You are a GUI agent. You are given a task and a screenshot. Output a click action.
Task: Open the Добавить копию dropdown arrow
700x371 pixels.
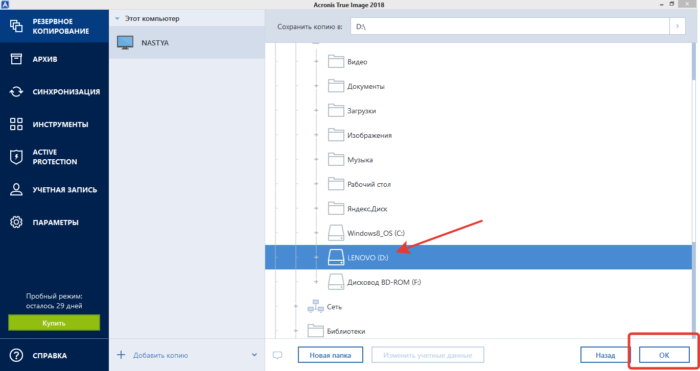click(x=254, y=355)
